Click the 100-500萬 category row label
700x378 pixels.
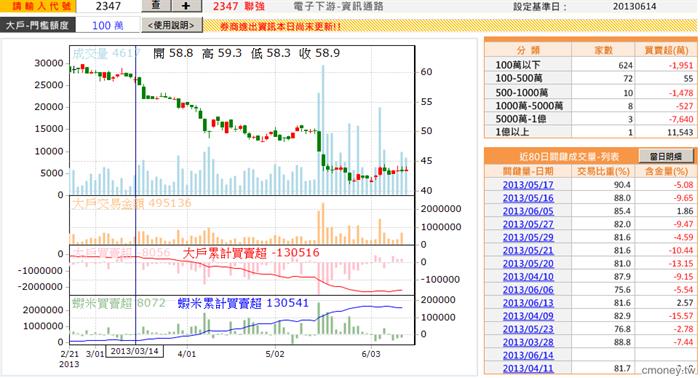coord(519,79)
